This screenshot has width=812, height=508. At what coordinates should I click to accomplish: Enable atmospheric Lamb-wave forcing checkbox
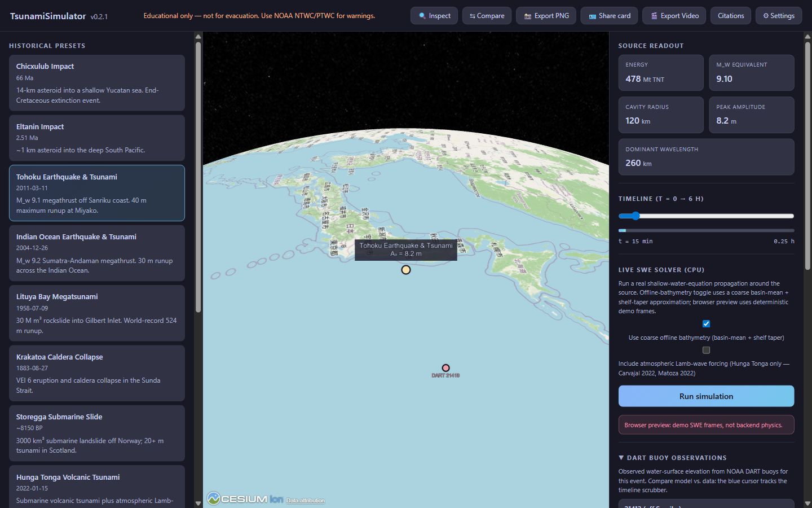706,350
